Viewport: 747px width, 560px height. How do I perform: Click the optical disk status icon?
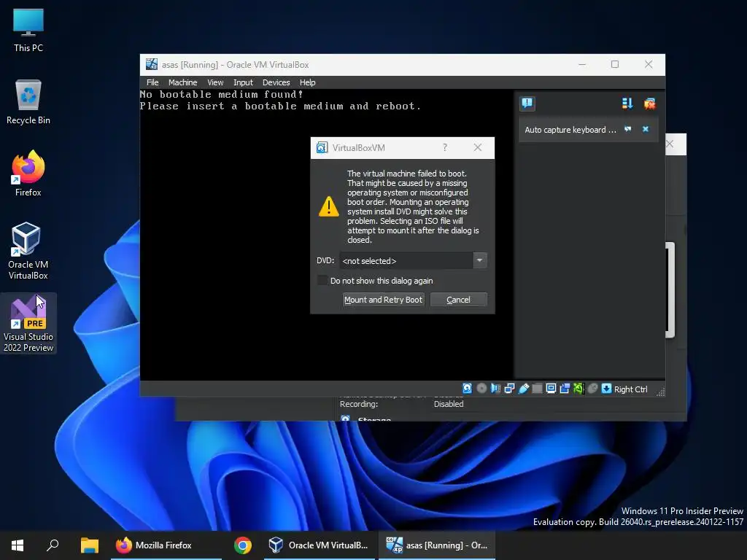(481, 389)
